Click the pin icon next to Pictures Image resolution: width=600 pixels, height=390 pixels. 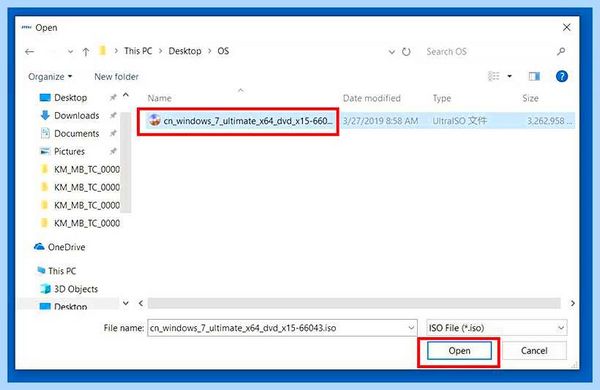pos(113,151)
